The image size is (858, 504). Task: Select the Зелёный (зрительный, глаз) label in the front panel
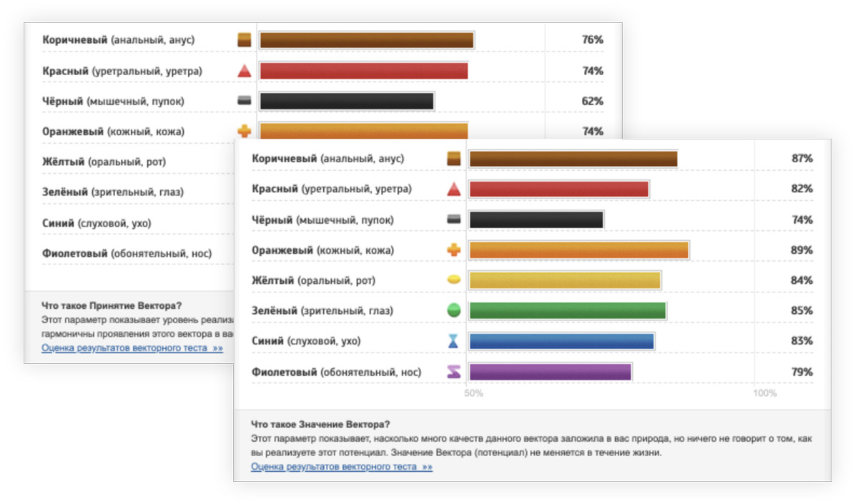point(322,311)
